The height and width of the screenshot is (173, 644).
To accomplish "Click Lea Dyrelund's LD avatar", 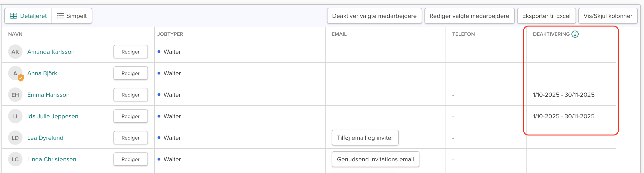I will [15, 138].
